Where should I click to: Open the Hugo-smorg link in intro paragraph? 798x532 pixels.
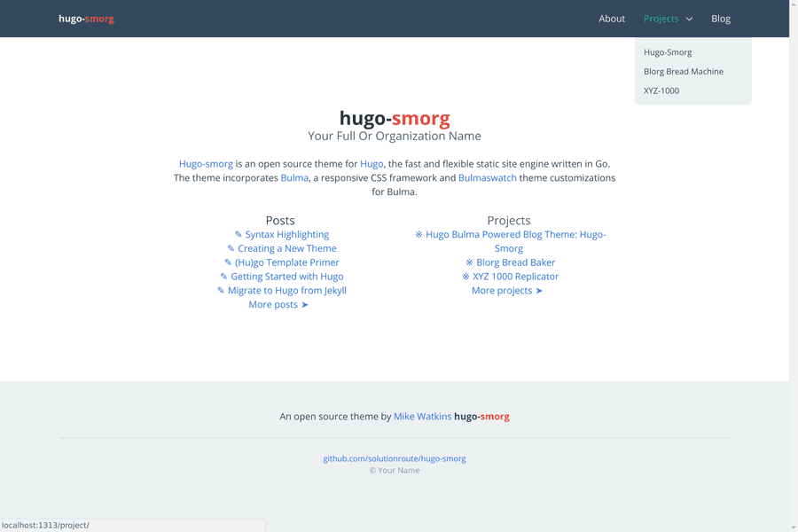[206, 164]
